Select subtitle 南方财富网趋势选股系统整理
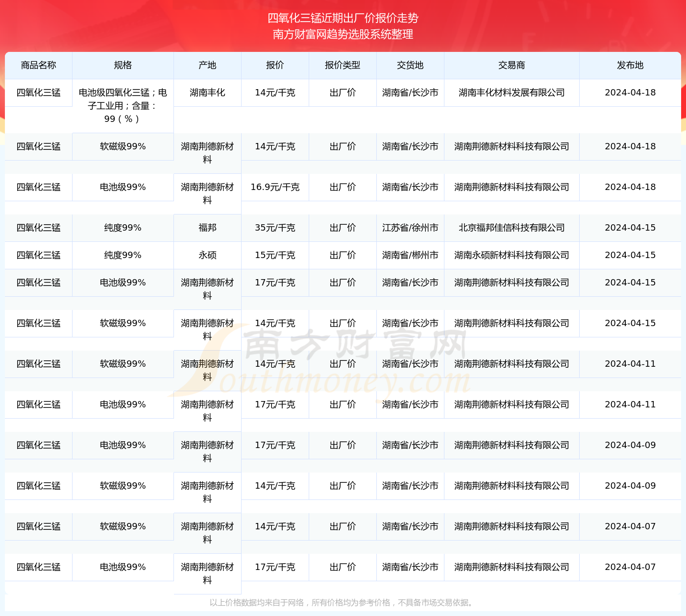Image resolution: width=686 pixels, height=616 pixels. click(343, 34)
